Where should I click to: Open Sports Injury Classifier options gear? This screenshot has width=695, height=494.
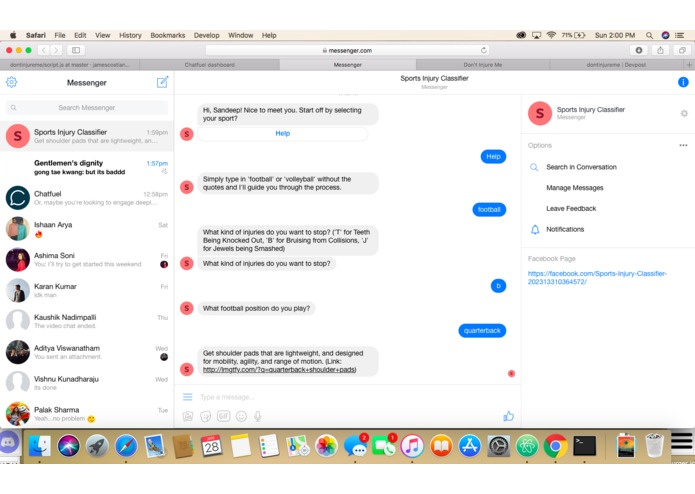coord(684,114)
